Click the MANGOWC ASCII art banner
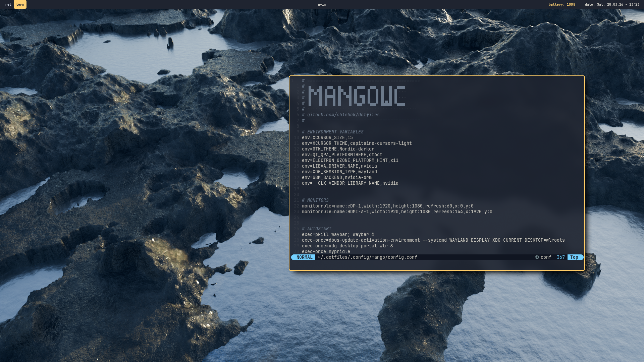The image size is (644, 362). coord(357,96)
